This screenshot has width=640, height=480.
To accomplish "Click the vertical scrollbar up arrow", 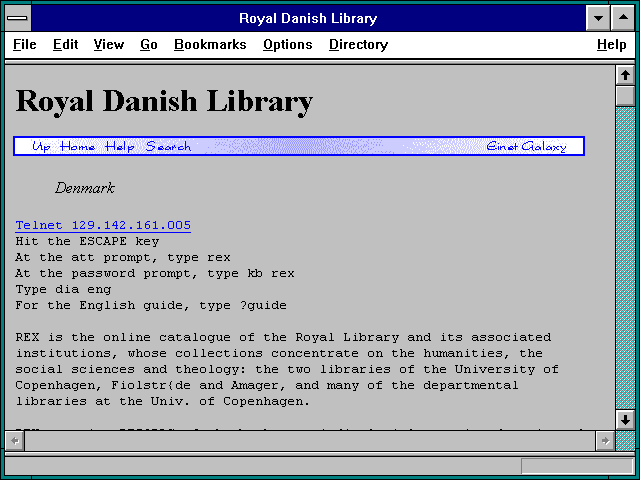I will click(x=625, y=75).
